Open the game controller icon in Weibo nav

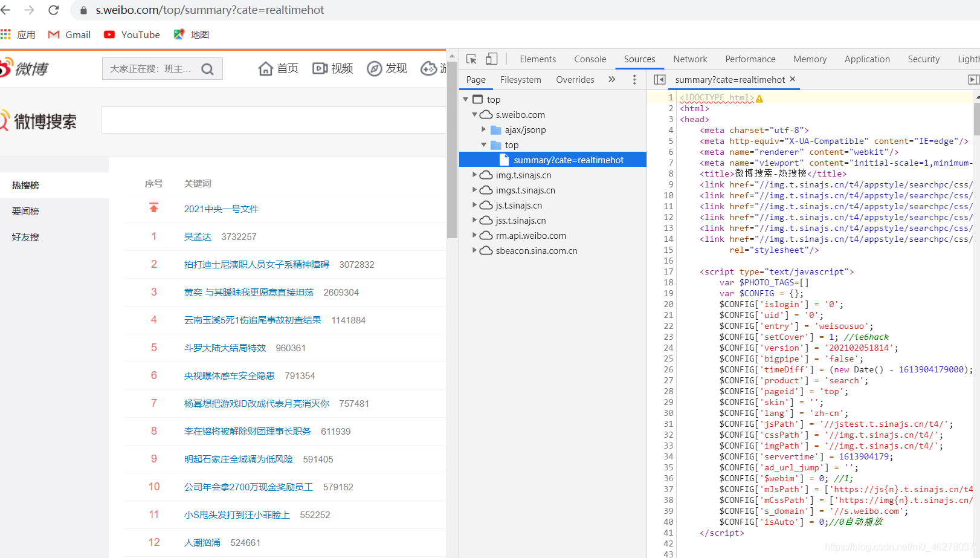coord(429,68)
